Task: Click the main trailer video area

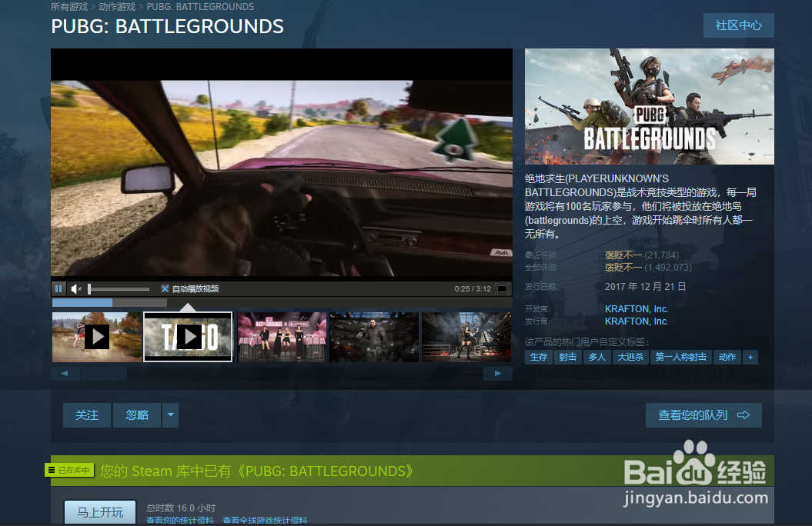Action: pyautogui.click(x=282, y=165)
